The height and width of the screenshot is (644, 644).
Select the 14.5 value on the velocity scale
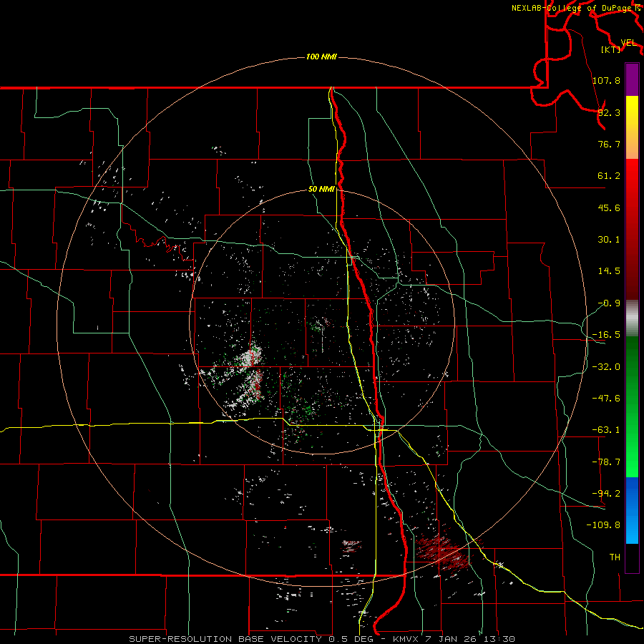(x=609, y=271)
